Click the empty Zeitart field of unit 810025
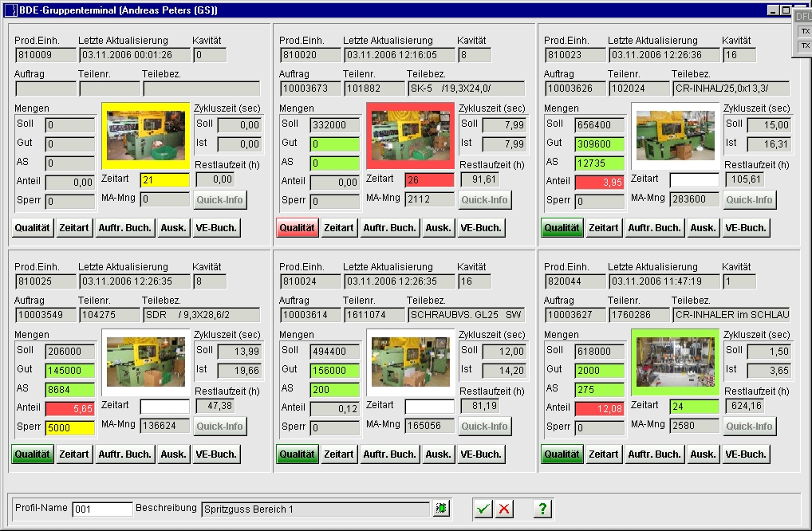Viewport: 812px width, 531px height. pyautogui.click(x=164, y=407)
